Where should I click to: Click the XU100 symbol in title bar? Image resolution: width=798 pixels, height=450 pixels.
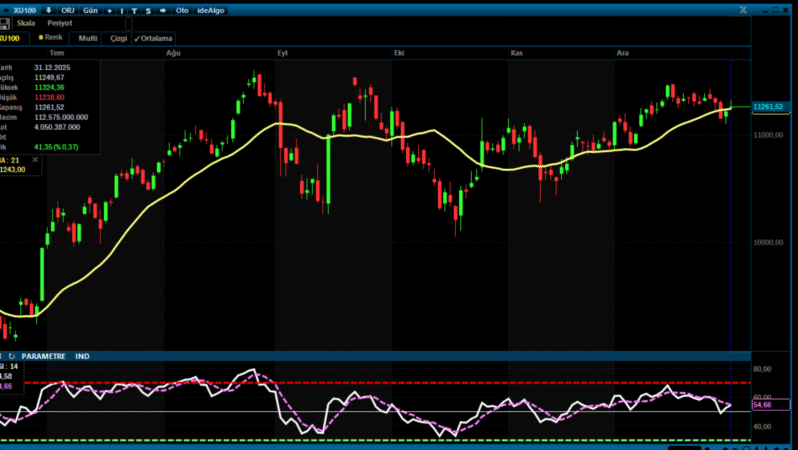[26, 10]
